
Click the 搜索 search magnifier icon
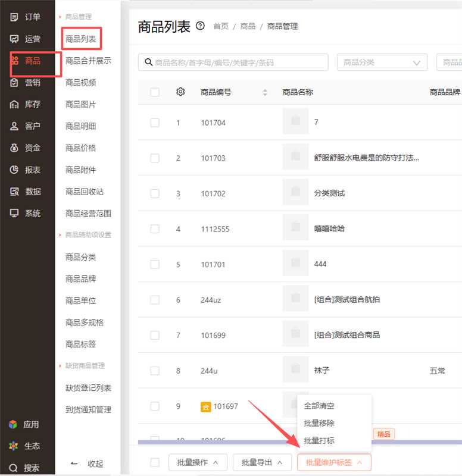(13, 468)
